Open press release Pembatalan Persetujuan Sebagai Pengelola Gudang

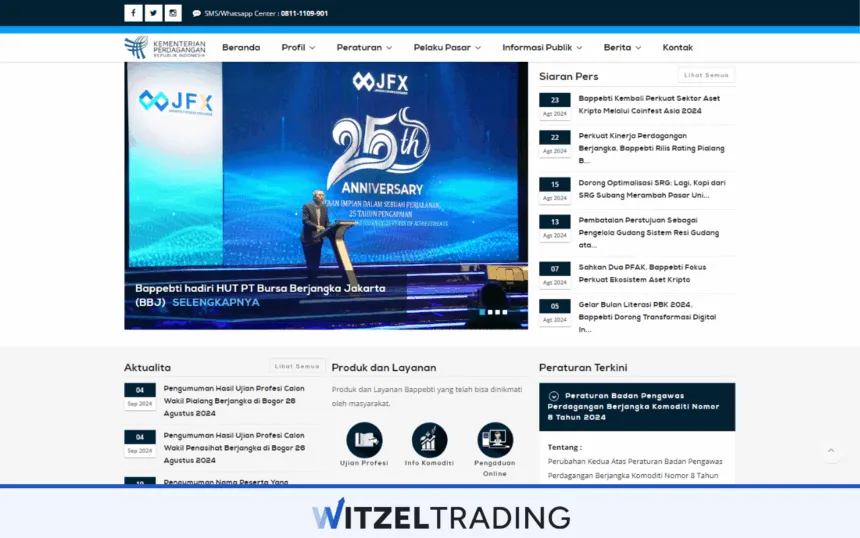649,233
